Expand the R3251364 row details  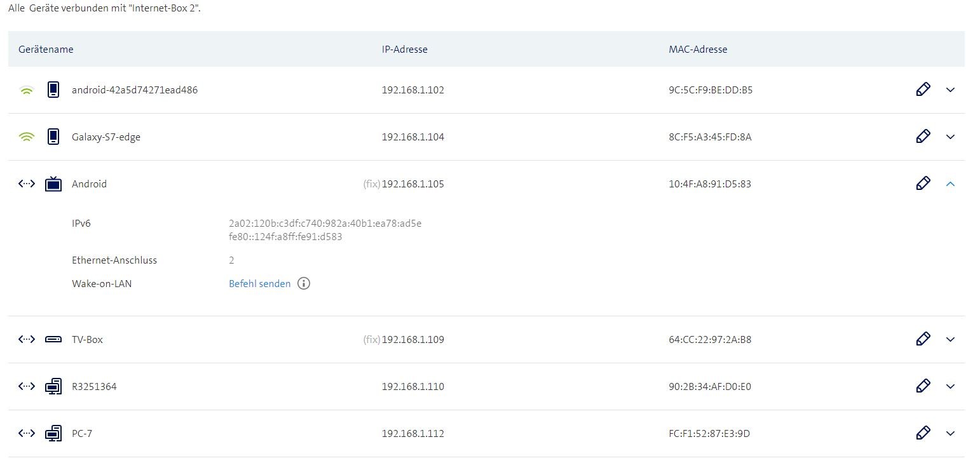[950, 387]
